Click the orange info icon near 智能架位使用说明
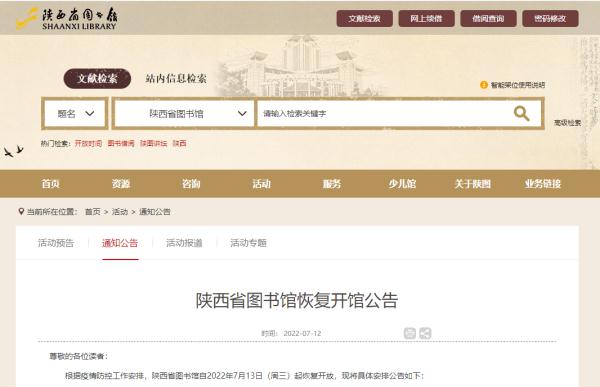Image resolution: width=600 pixels, height=387 pixels. pos(484,85)
